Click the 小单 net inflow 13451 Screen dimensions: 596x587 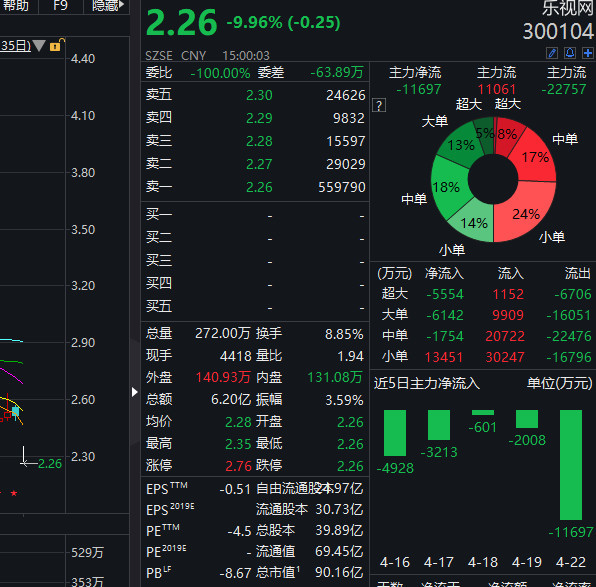(444, 357)
